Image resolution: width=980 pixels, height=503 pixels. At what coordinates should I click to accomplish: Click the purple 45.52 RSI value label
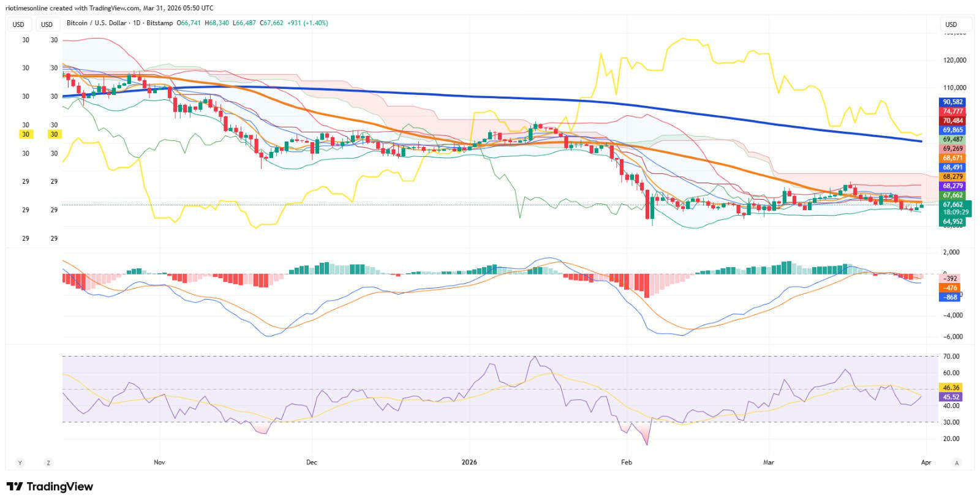coord(951,397)
